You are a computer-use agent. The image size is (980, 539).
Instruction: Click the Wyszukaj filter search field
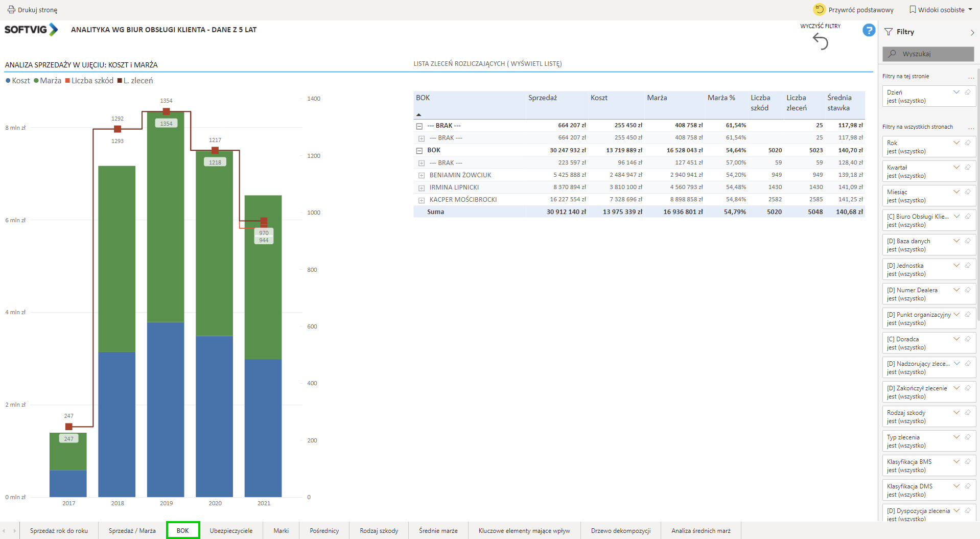coord(928,54)
